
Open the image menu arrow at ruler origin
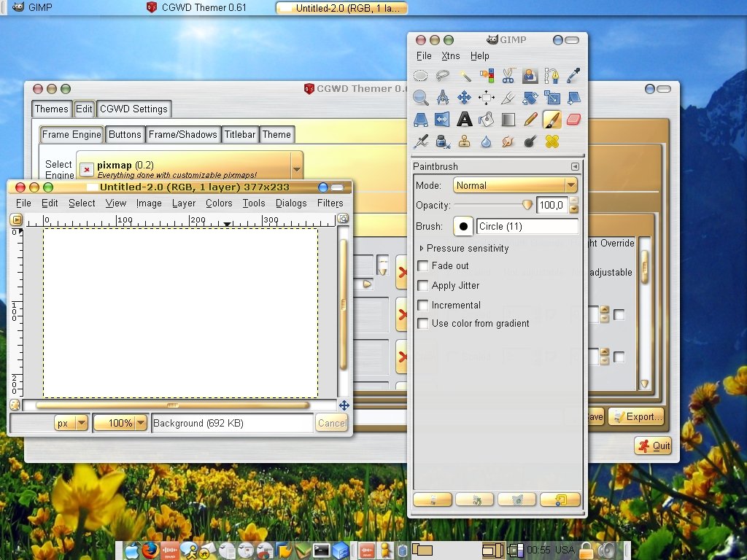[16, 219]
